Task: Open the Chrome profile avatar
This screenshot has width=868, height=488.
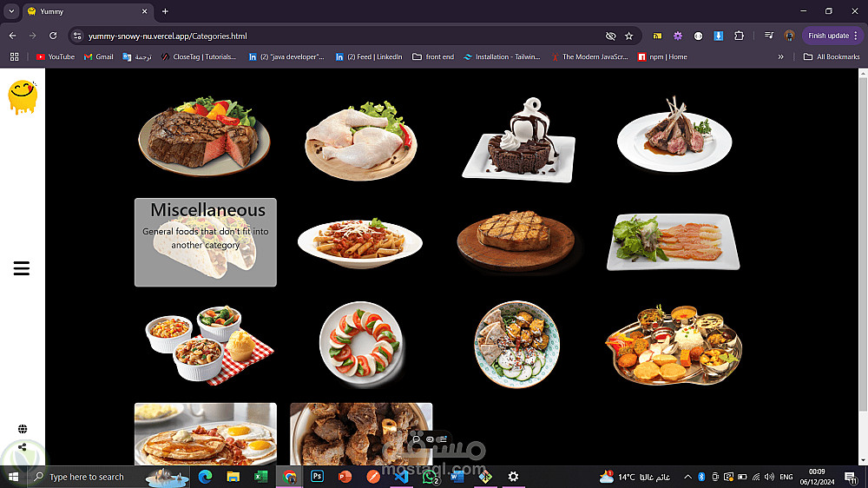Action: 789,36
